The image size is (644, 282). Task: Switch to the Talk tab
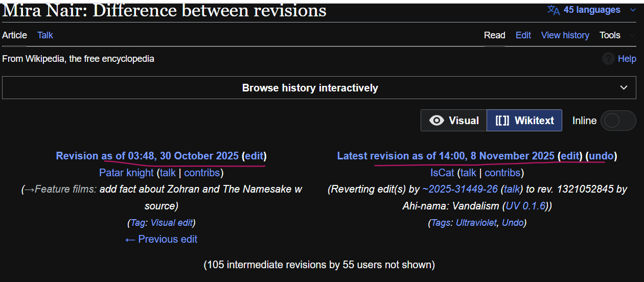pyautogui.click(x=45, y=35)
